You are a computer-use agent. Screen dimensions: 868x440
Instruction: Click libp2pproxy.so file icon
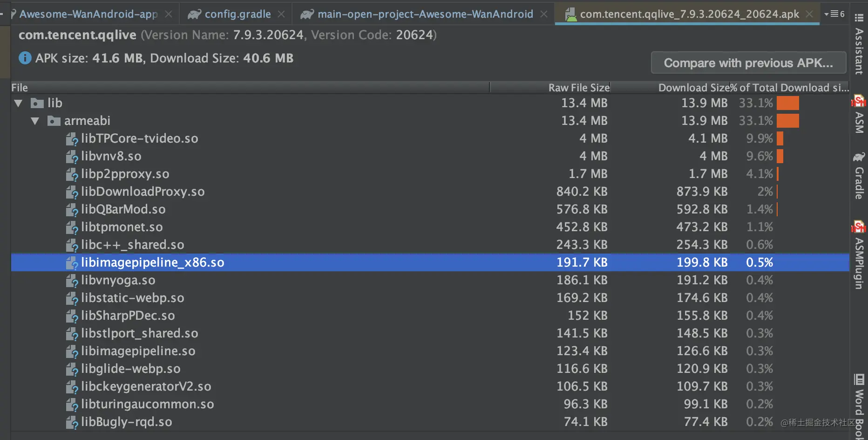72,174
